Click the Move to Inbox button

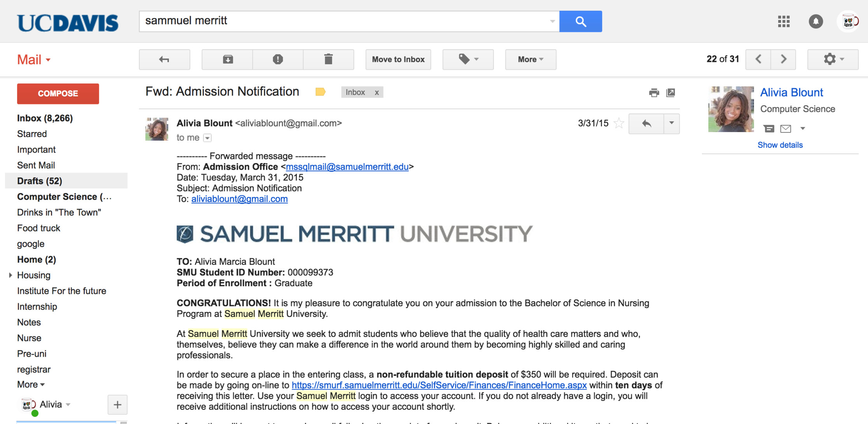[398, 59]
